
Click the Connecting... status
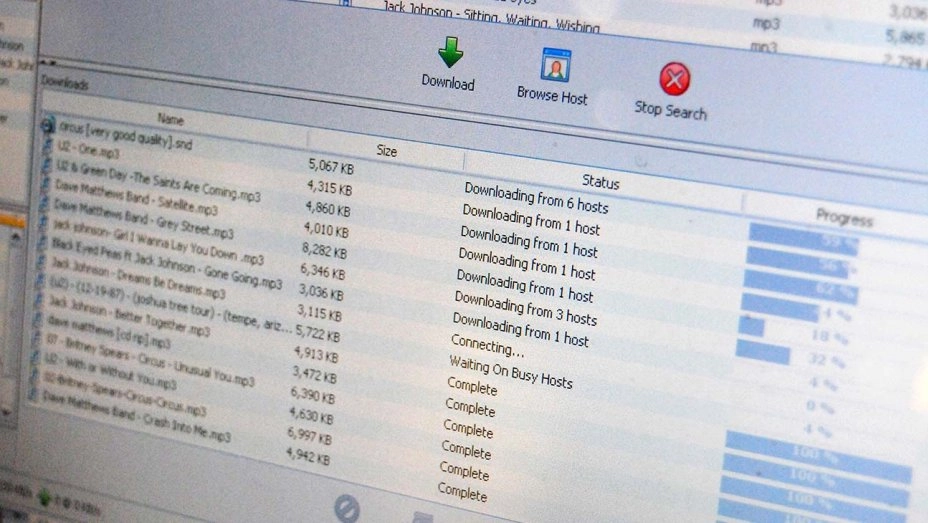point(487,346)
